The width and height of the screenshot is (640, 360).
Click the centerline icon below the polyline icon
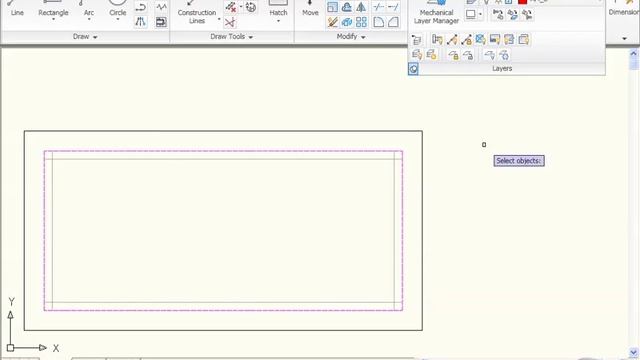click(x=140, y=22)
